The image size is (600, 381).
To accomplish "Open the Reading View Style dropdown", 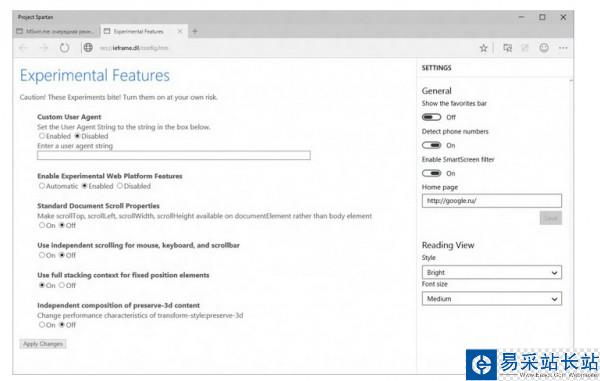I will (x=492, y=272).
